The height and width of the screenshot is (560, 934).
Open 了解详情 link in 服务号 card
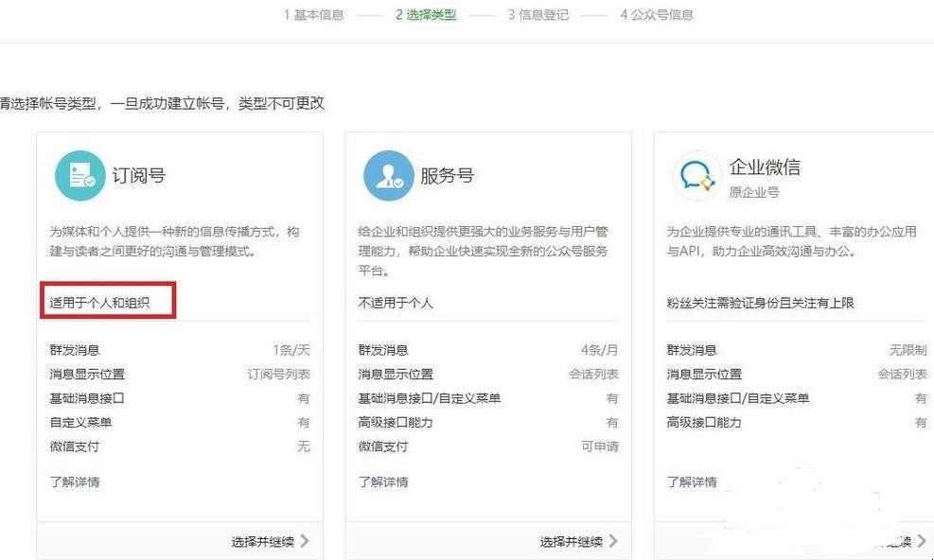(x=383, y=481)
